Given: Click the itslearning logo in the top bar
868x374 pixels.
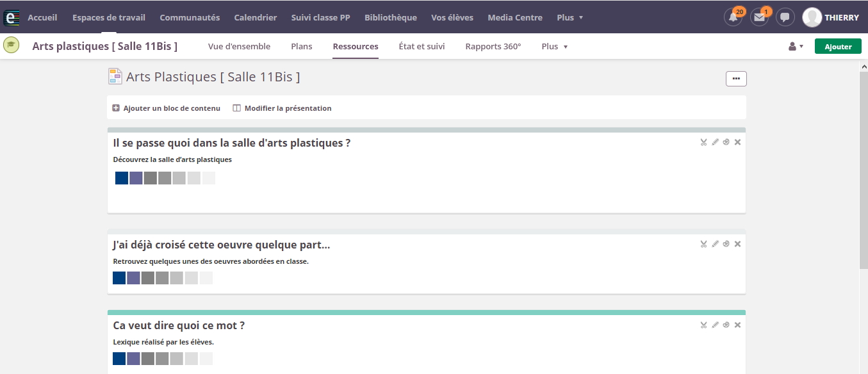Looking at the screenshot, I should pos(12,17).
